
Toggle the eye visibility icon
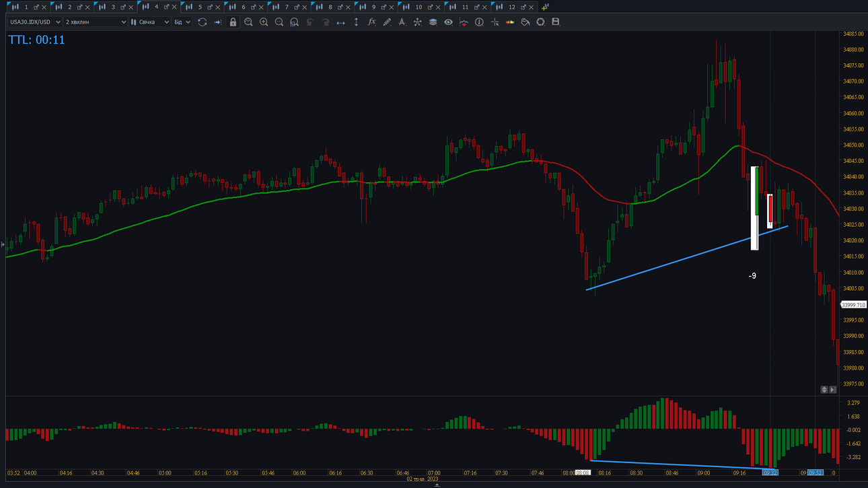(x=448, y=22)
